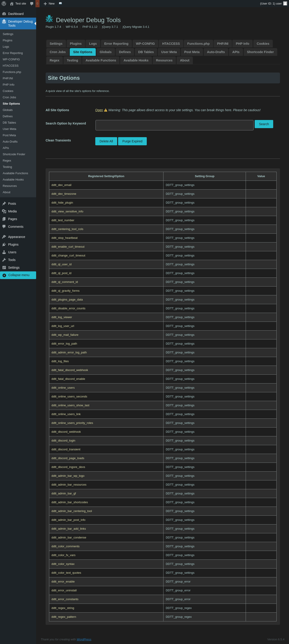289x644 pixels.
Task: Open the Appearance menu item
Action: click(16, 237)
